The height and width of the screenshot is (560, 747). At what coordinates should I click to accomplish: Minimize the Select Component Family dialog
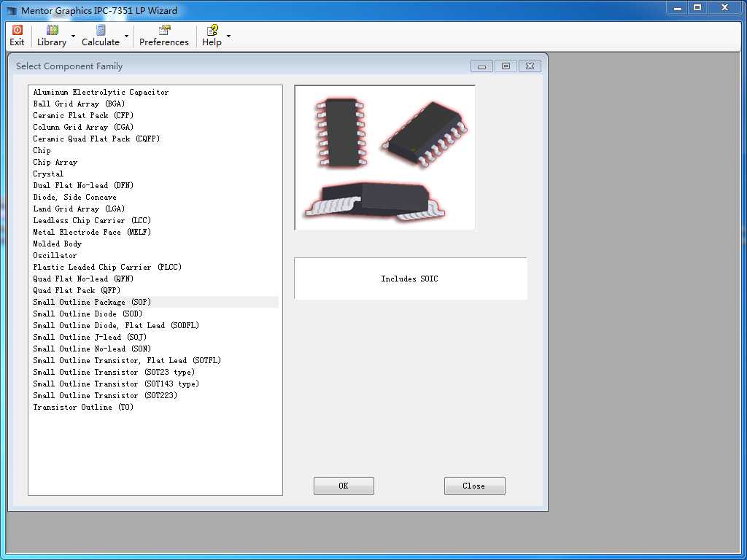[481, 66]
